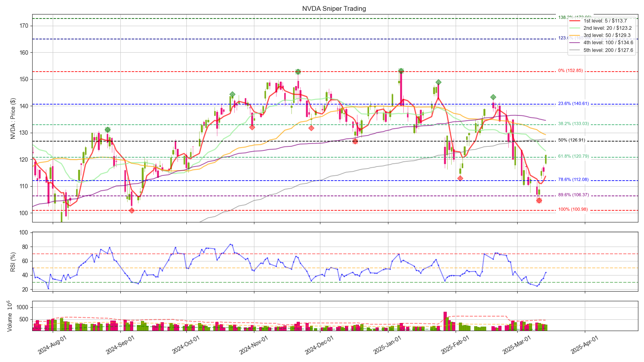Click the x-axis date label 2024-Nov-01
This screenshot has width=644, height=362.
click(x=254, y=345)
